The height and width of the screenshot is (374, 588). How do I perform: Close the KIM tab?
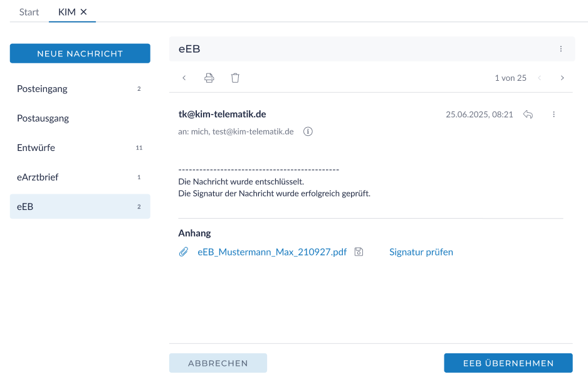click(83, 12)
